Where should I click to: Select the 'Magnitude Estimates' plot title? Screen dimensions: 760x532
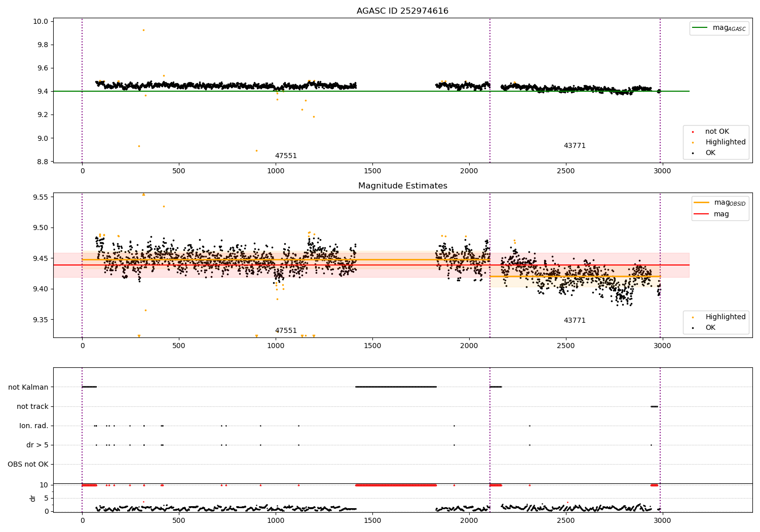402,186
